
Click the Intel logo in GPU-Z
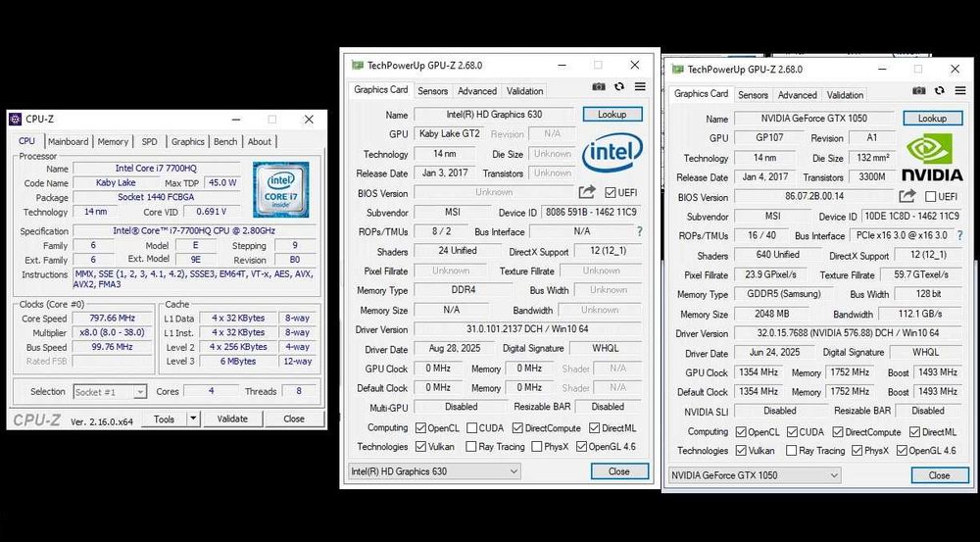(612, 153)
